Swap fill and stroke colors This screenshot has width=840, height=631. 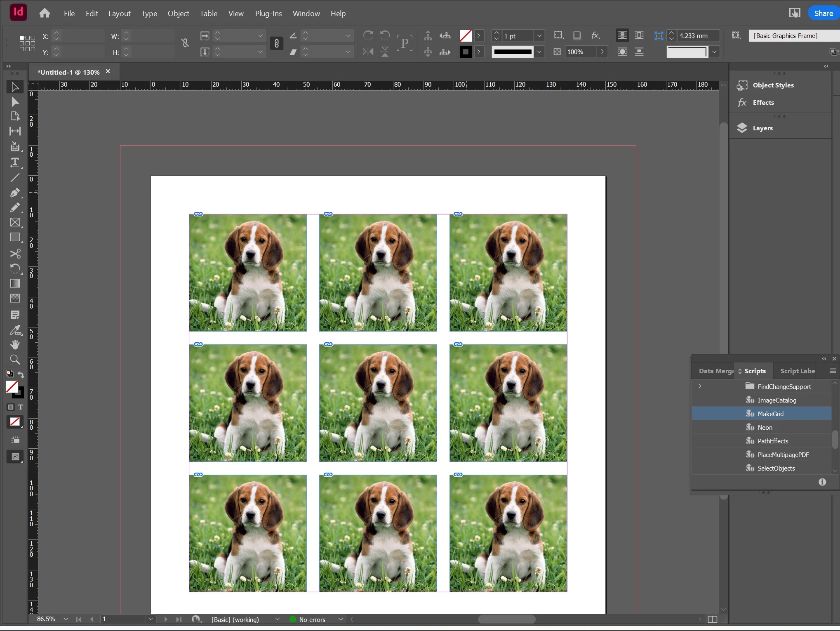pos(21,374)
